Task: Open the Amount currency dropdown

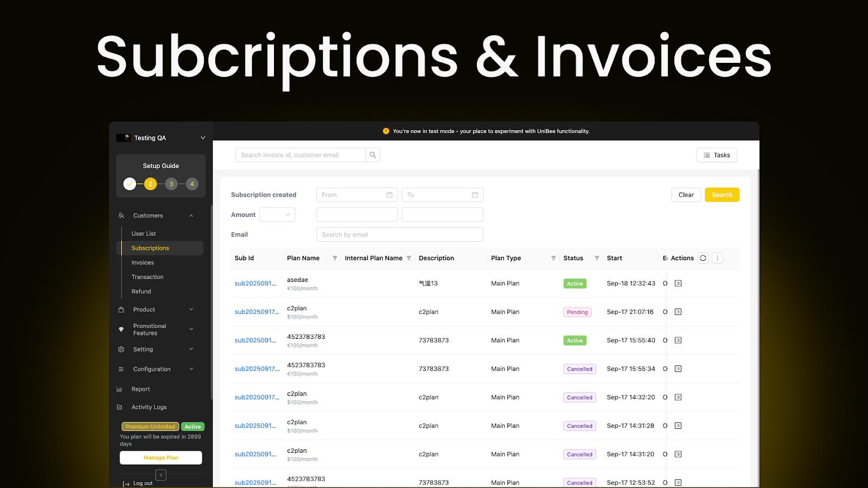Action: coord(277,214)
